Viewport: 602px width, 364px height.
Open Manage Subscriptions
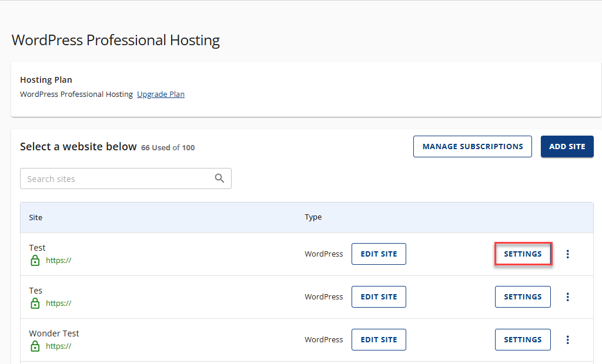tap(473, 147)
